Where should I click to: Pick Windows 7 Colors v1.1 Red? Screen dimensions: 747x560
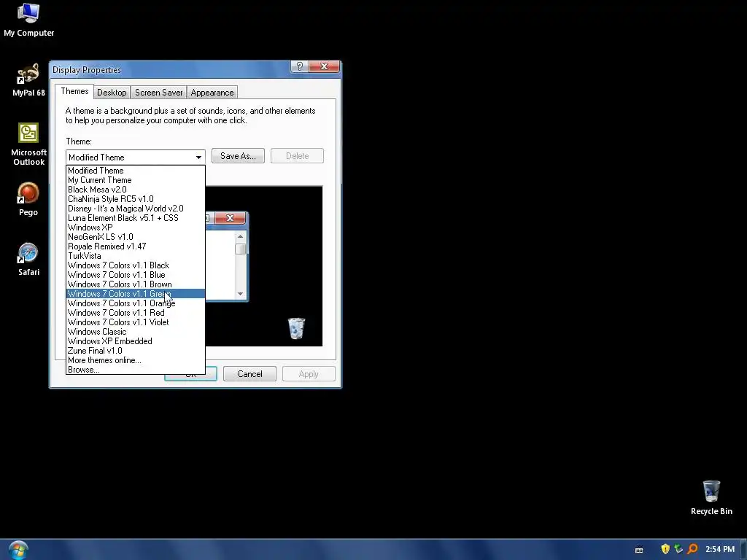point(135,313)
